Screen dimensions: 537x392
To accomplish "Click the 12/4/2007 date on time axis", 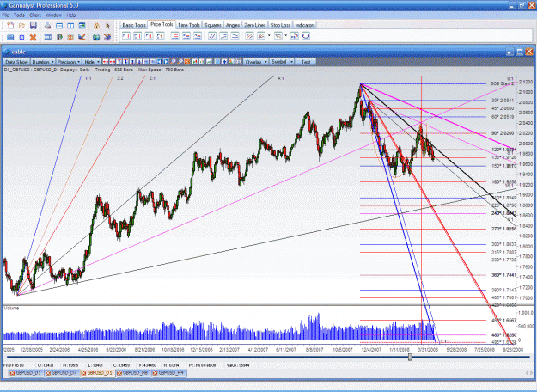I will [x=371, y=350].
